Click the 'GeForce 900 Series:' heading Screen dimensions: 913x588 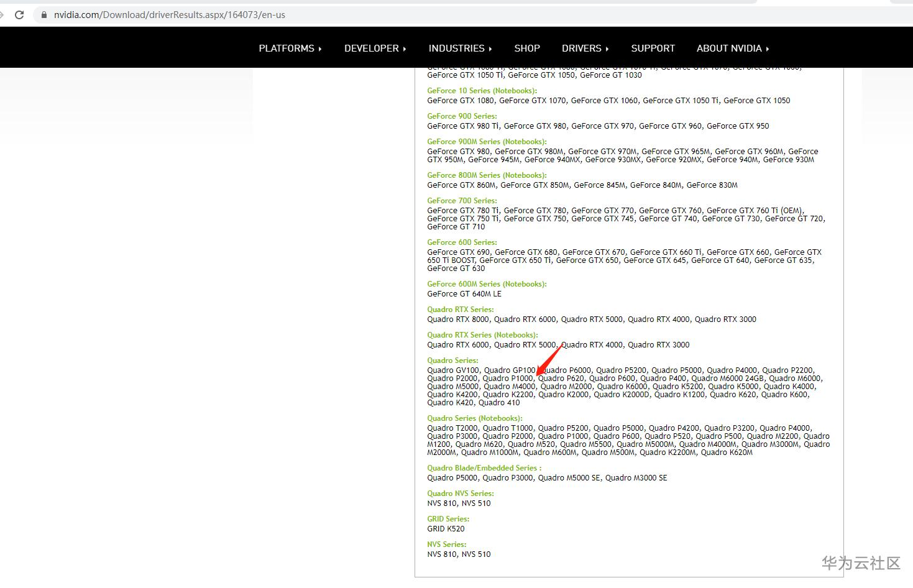coord(462,116)
